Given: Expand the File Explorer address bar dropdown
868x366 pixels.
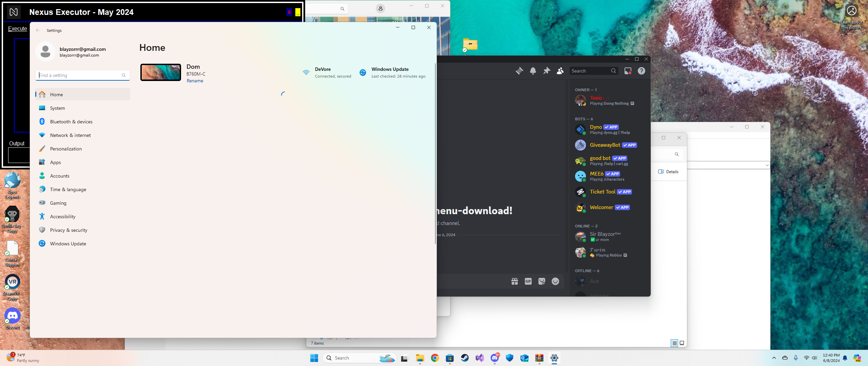Looking at the screenshot, I should coord(767,165).
